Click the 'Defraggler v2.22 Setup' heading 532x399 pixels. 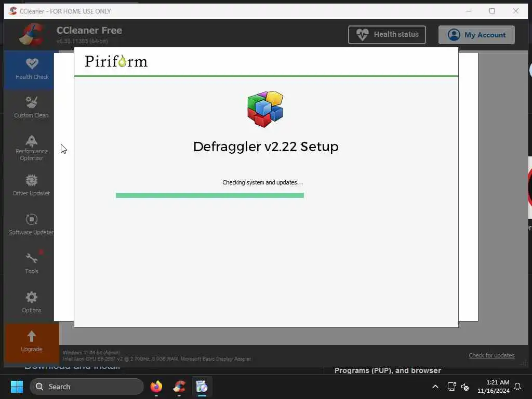tap(265, 147)
